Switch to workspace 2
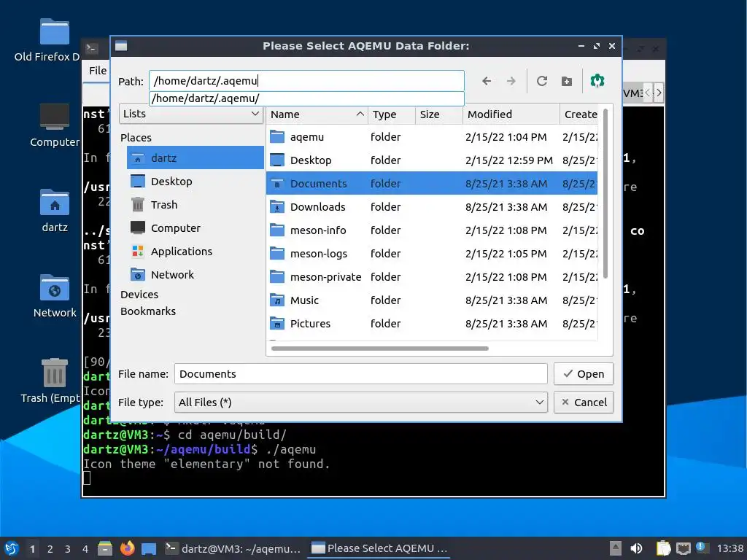This screenshot has width=747, height=560. tap(50, 549)
